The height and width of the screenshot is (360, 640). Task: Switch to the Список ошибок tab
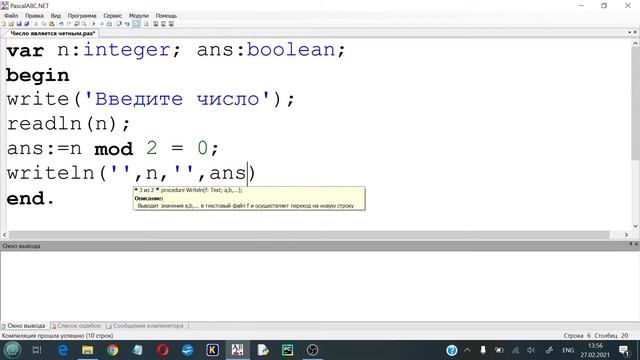pyautogui.click(x=76, y=326)
